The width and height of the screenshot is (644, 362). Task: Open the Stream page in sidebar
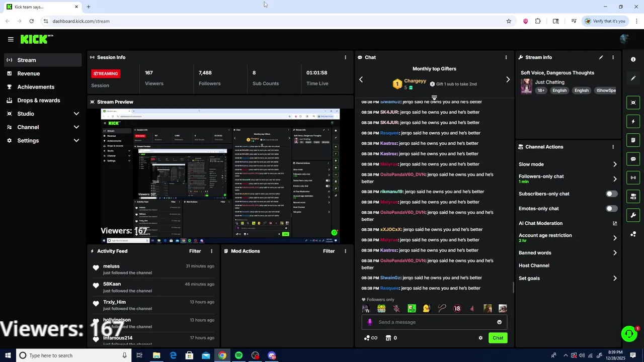click(x=43, y=60)
